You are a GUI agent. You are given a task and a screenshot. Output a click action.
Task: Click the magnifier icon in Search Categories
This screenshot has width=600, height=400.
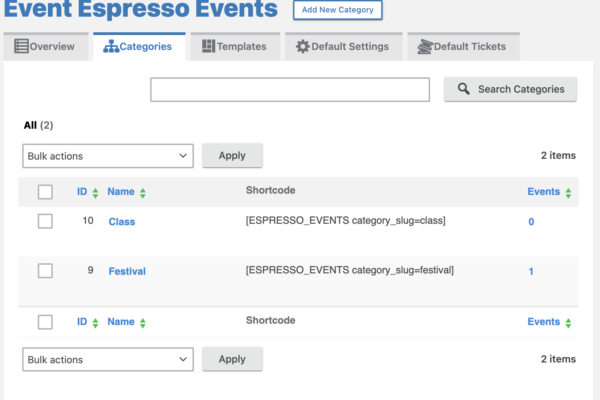click(463, 89)
